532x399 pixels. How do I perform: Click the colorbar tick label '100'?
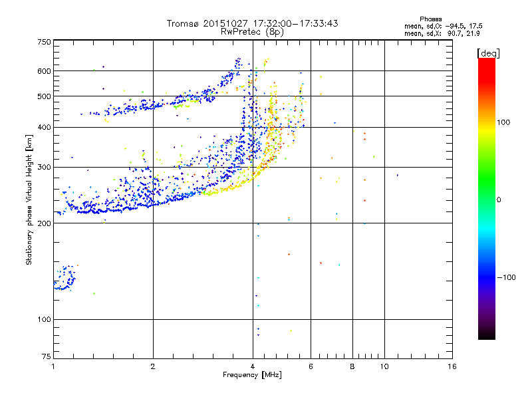click(503, 122)
